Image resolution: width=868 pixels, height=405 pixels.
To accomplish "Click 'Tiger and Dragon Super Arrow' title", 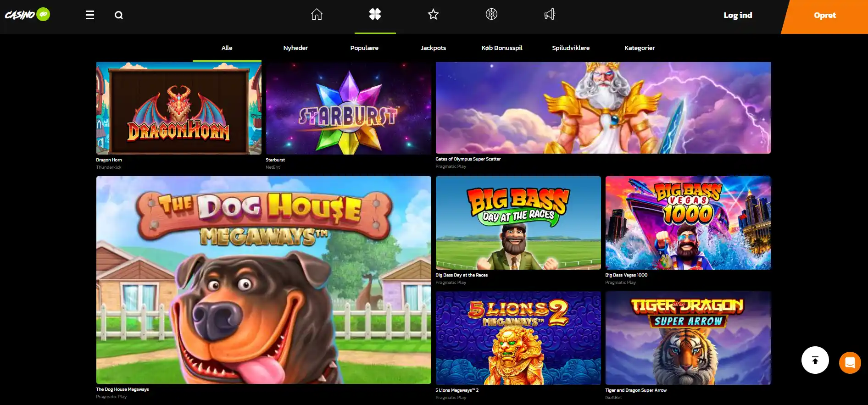I will [x=636, y=390].
